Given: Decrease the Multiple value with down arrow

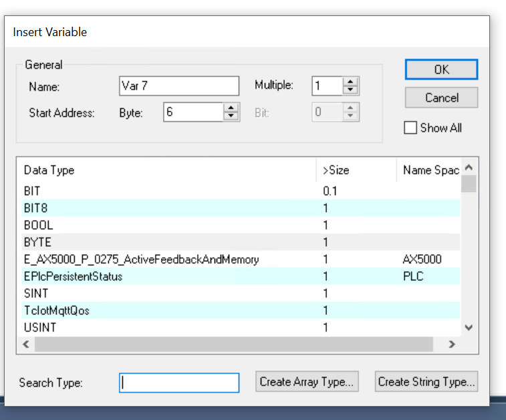Looking at the screenshot, I should [350, 90].
